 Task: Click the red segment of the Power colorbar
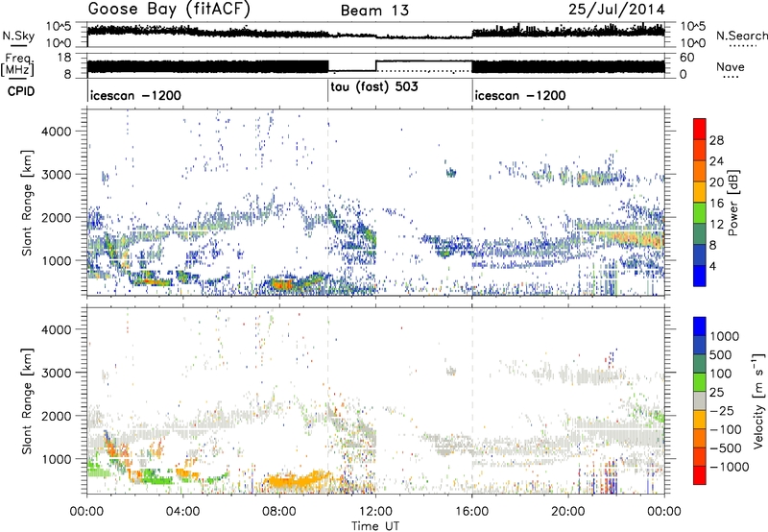700,130
